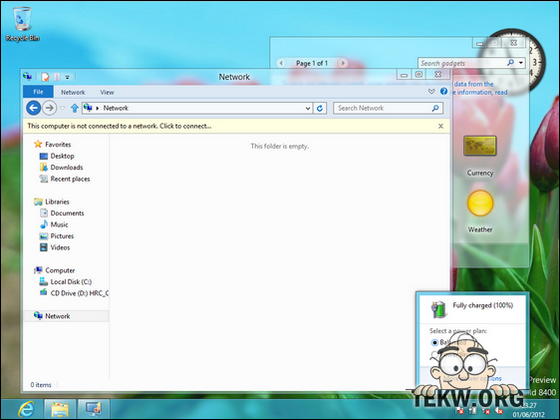Open the Network ribbon tab
The height and width of the screenshot is (420, 560).
[73, 92]
